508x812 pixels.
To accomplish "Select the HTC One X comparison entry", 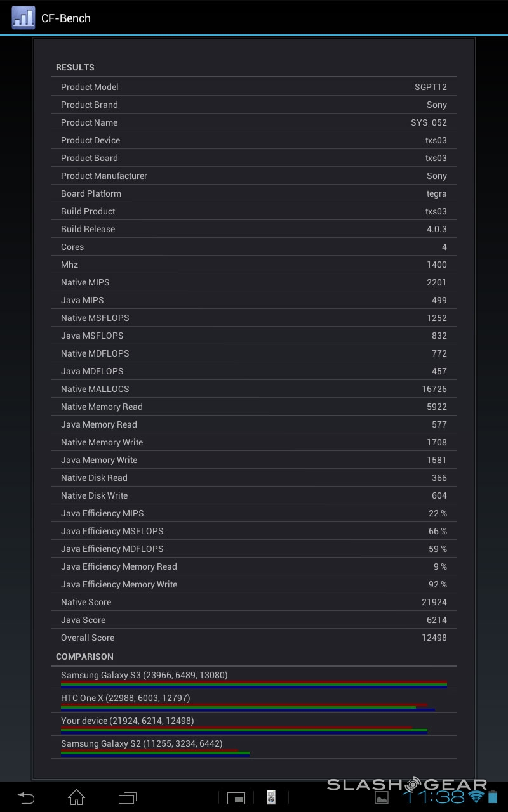I will click(x=254, y=701).
